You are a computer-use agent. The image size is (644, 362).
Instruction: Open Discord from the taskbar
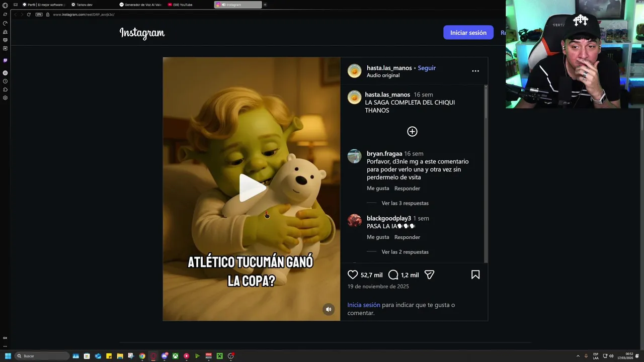[165, 356]
